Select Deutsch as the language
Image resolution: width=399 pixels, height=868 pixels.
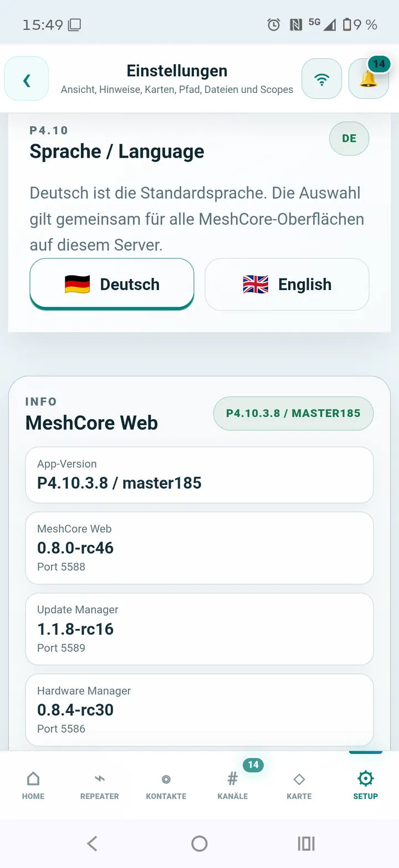click(x=112, y=284)
